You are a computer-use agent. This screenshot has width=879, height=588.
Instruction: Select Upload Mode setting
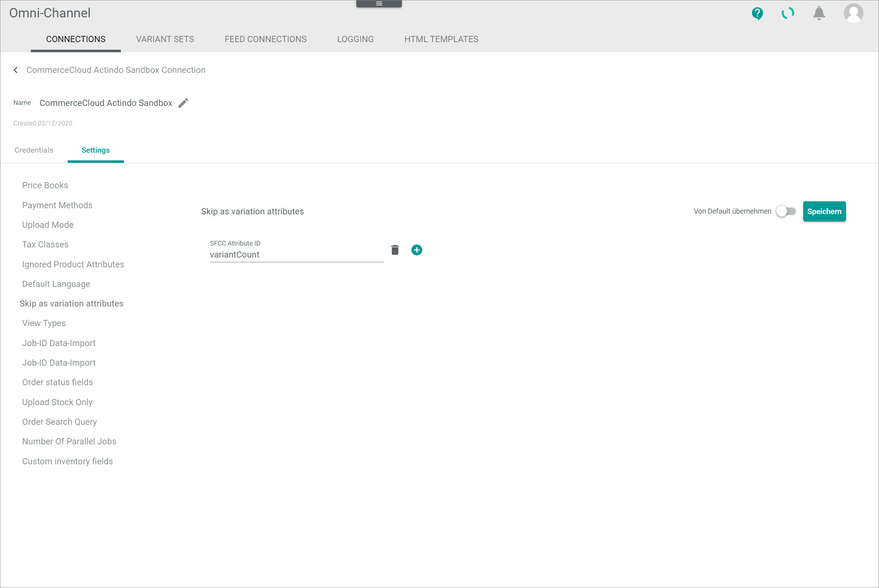tap(48, 225)
